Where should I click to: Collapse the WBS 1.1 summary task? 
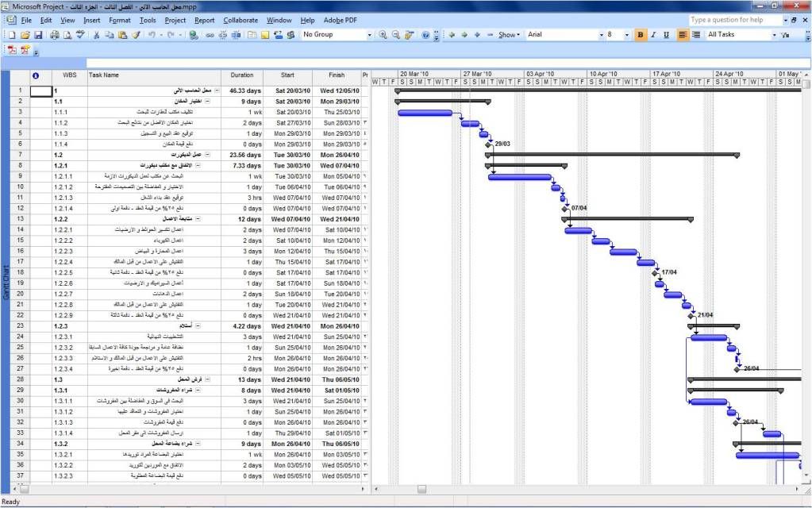pyautogui.click(x=208, y=102)
